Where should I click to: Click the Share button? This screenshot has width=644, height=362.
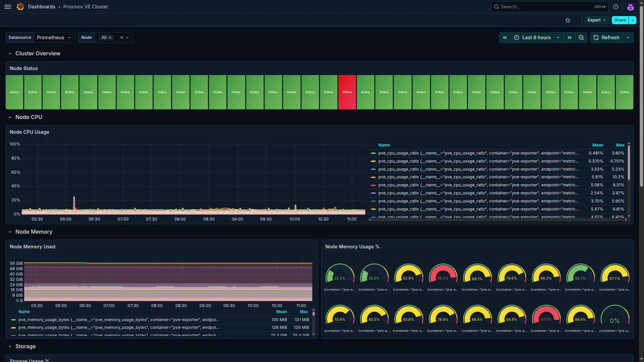click(x=620, y=20)
